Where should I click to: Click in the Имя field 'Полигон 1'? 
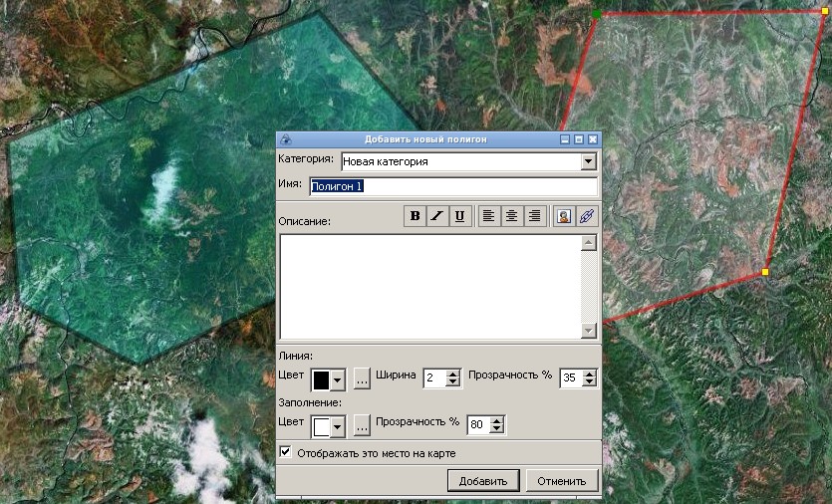(x=452, y=186)
